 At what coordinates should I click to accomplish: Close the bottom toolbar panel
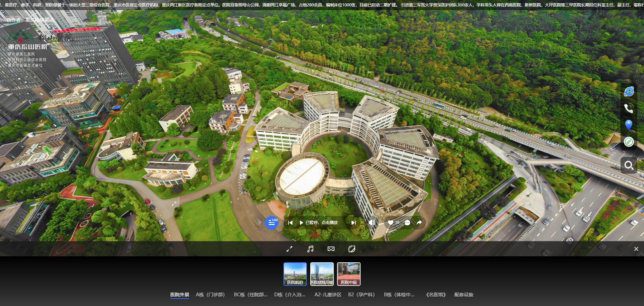[636, 249]
